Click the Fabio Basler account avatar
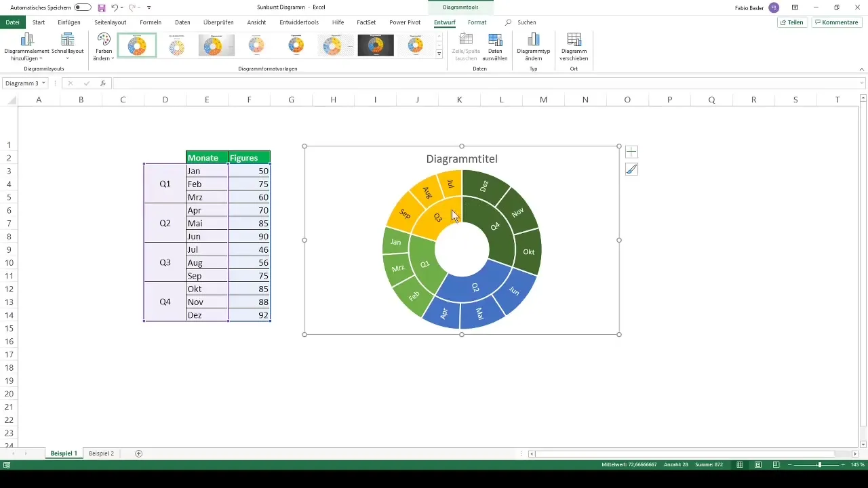The height and width of the screenshot is (488, 868). click(774, 7)
